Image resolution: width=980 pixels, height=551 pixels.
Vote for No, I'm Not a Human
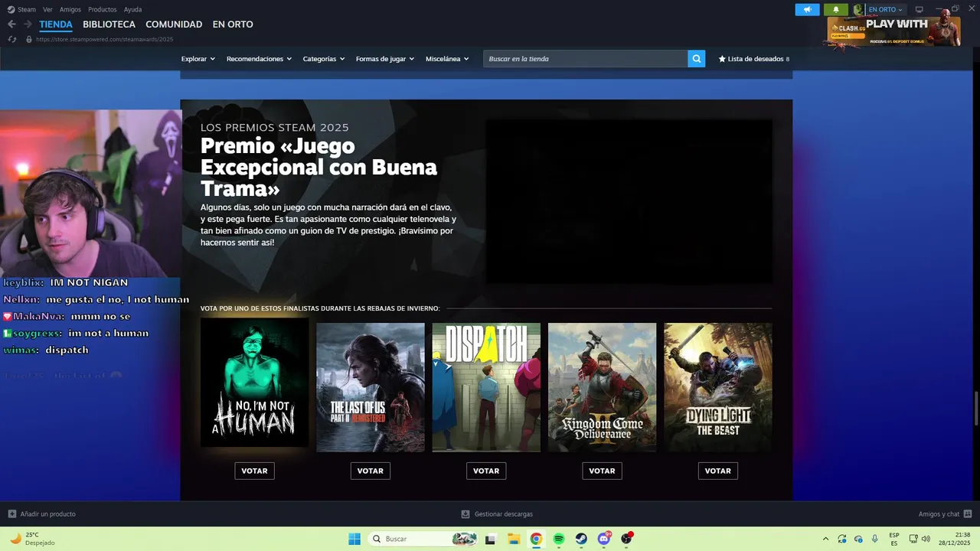pyautogui.click(x=254, y=471)
